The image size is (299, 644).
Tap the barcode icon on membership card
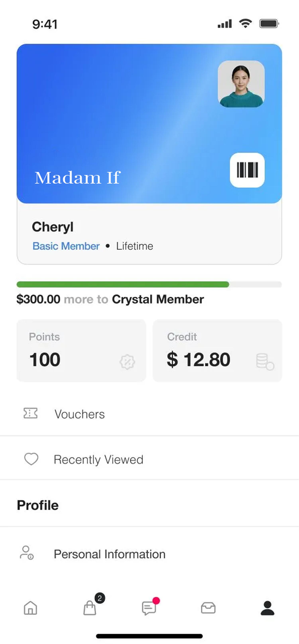(x=247, y=170)
